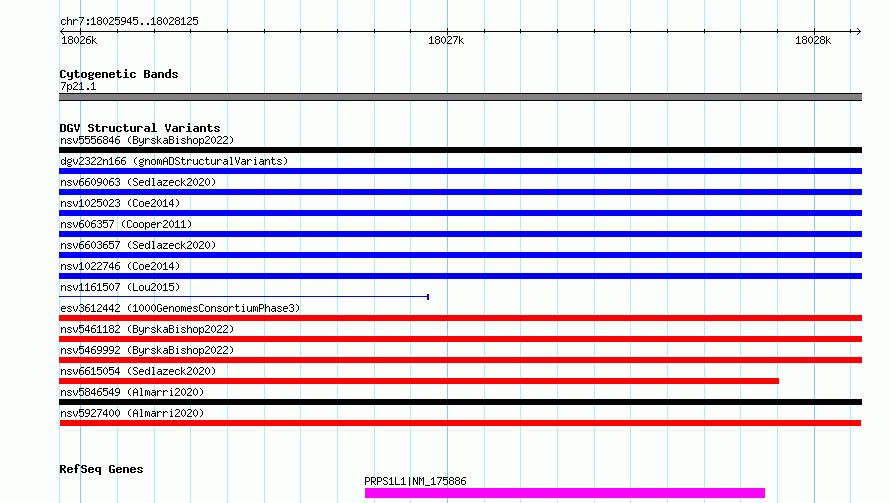Open the DGV Structural Variants track heading

pos(140,128)
